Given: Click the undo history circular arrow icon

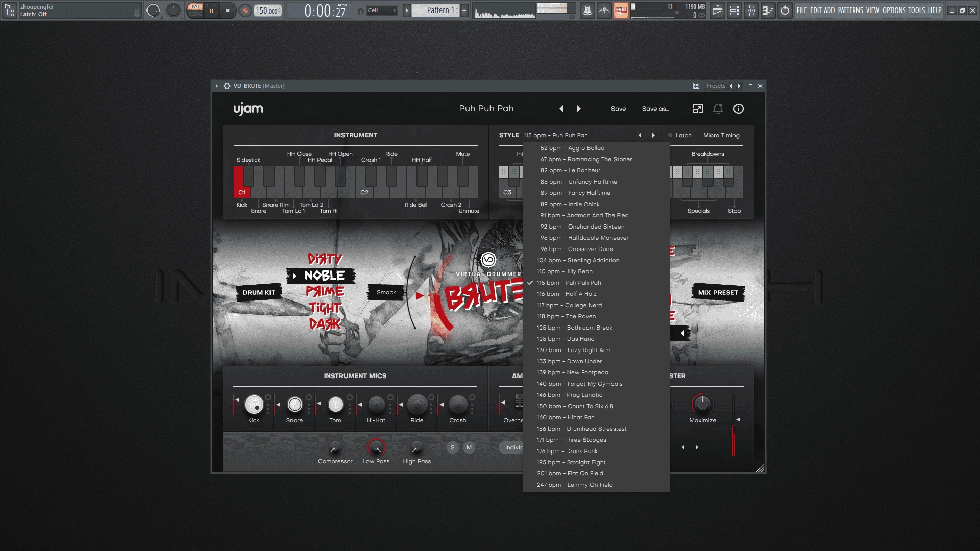Looking at the screenshot, I should click(x=785, y=10).
